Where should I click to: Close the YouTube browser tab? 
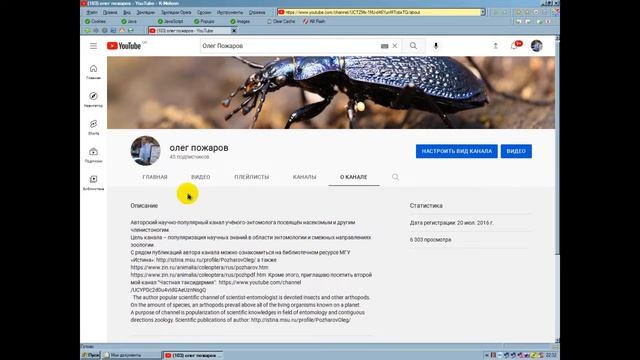pyautogui.click(x=234, y=31)
